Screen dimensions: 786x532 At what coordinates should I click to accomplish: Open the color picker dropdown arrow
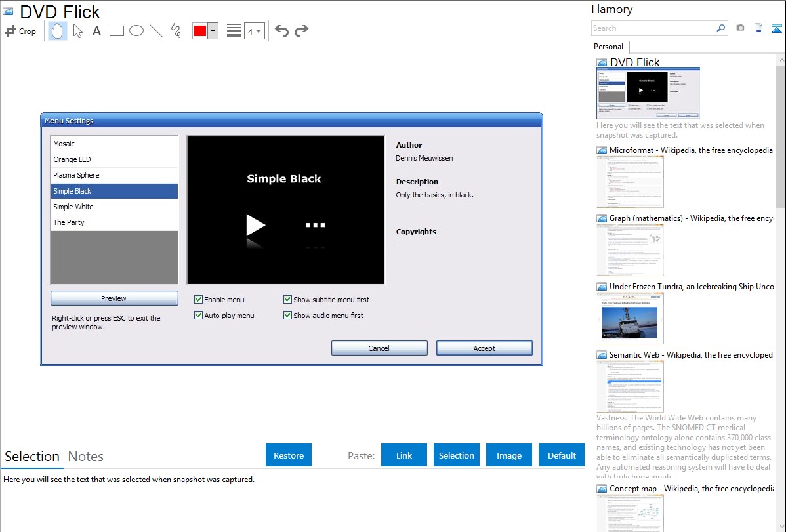[x=213, y=31]
